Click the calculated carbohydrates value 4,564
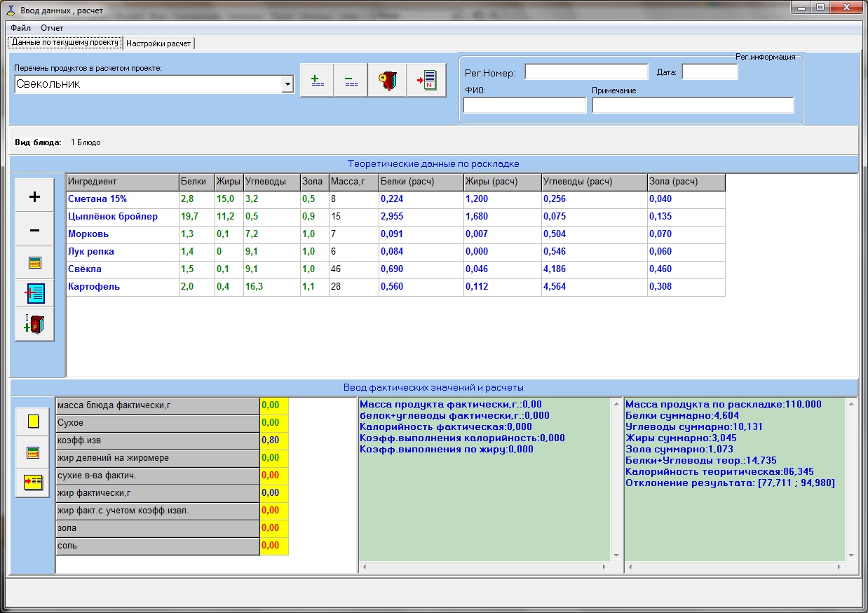The image size is (868, 613). [595, 287]
